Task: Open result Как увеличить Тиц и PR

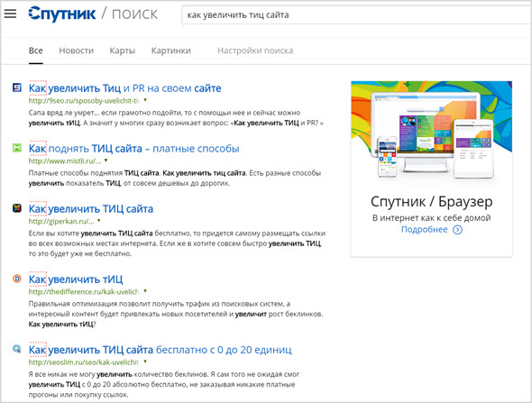Action: tap(124, 88)
